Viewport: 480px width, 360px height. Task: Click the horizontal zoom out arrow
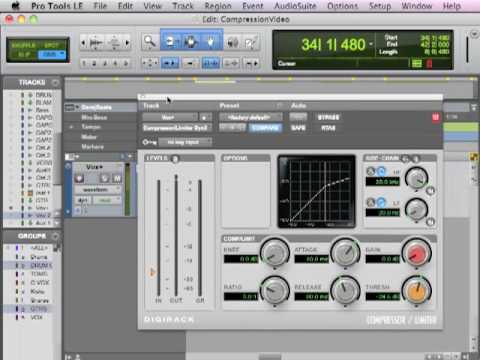pos(83,43)
